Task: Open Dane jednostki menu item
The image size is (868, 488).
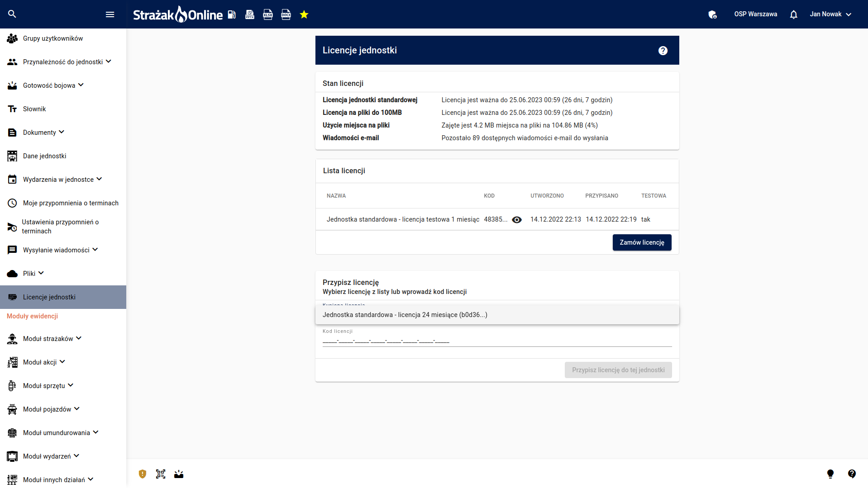Action: point(63,156)
